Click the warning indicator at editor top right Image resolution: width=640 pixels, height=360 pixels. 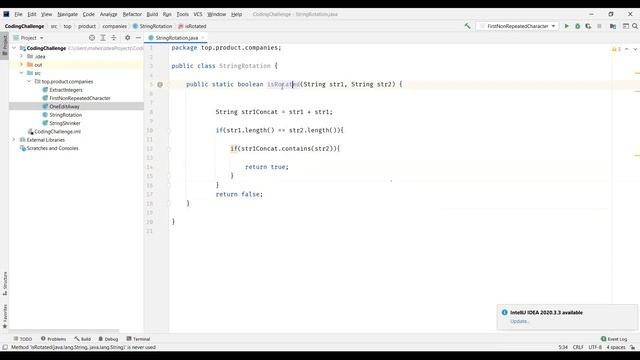(x=616, y=49)
